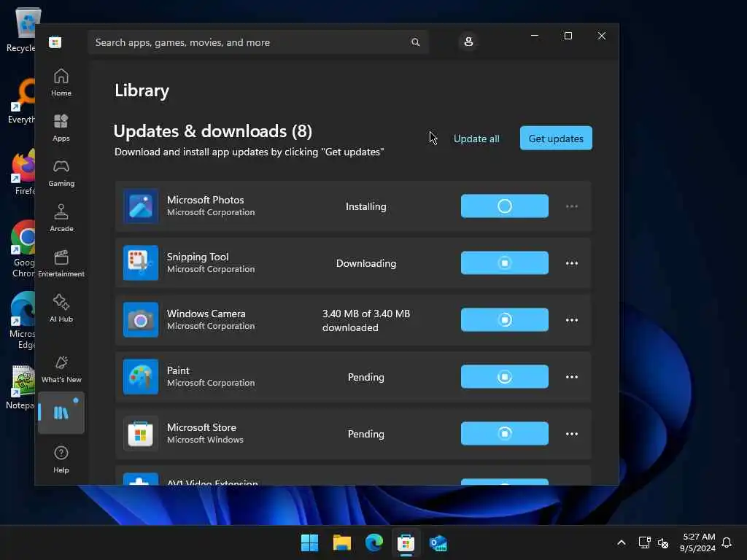
Task: Select the Recycle Bin desktop icon
Action: point(22,29)
